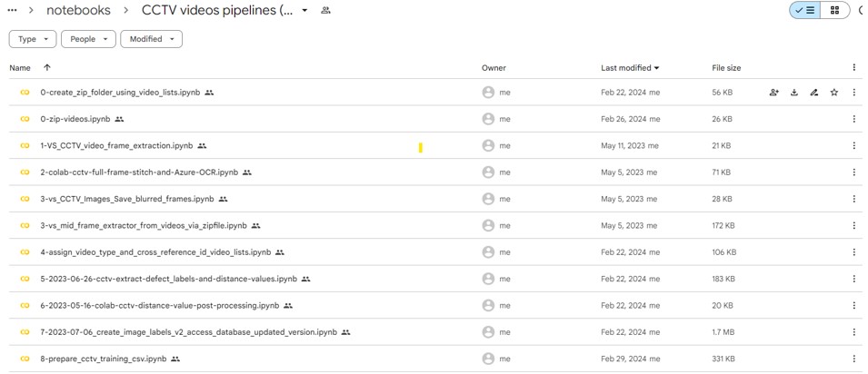Click Feb 29, 2024 modified date
This screenshot has height=374, width=868.
click(624, 359)
